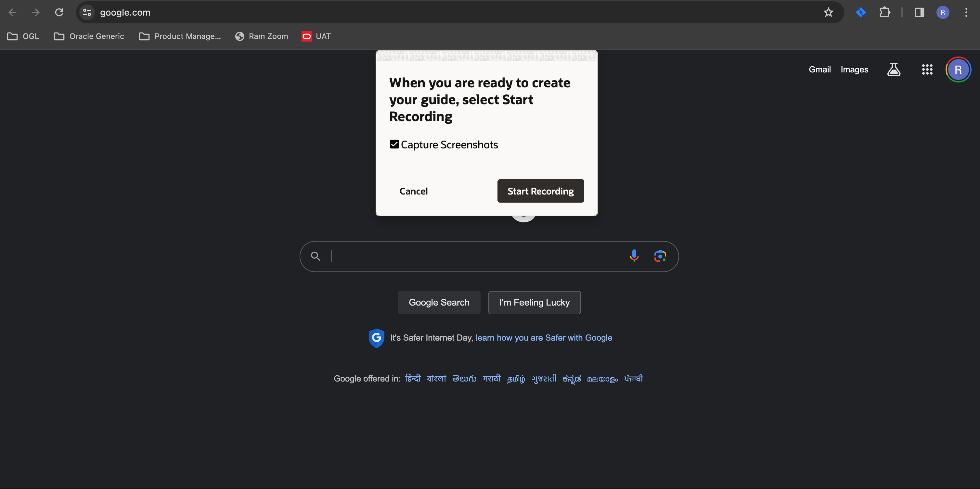This screenshot has height=489, width=980.
Task: Open the Ram Zoom bookmark
Action: click(262, 36)
